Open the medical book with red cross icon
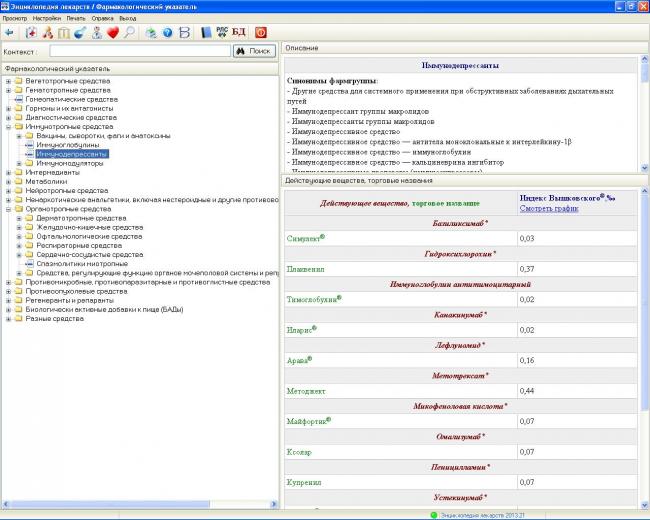650x520 pixels. [31, 32]
